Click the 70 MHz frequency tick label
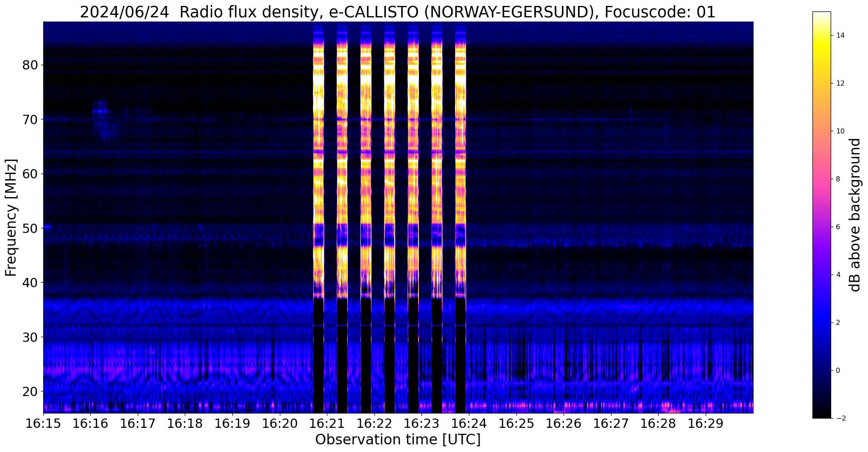 [x=30, y=119]
